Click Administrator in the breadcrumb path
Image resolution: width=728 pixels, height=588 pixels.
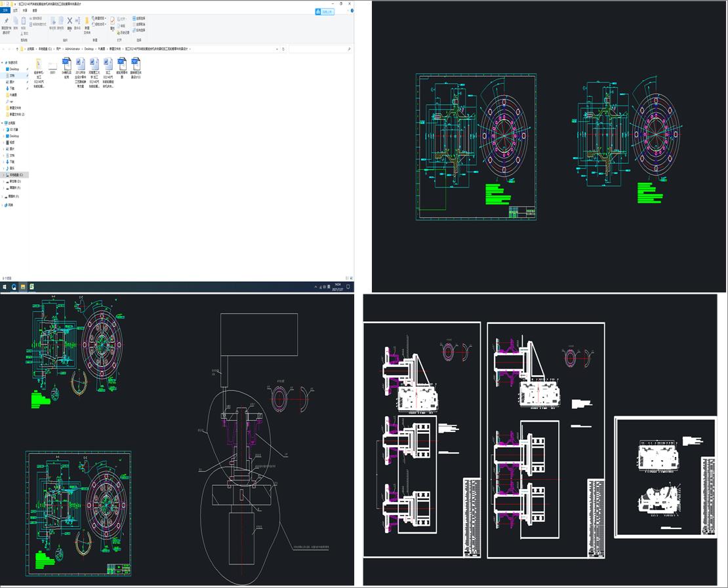(72, 49)
